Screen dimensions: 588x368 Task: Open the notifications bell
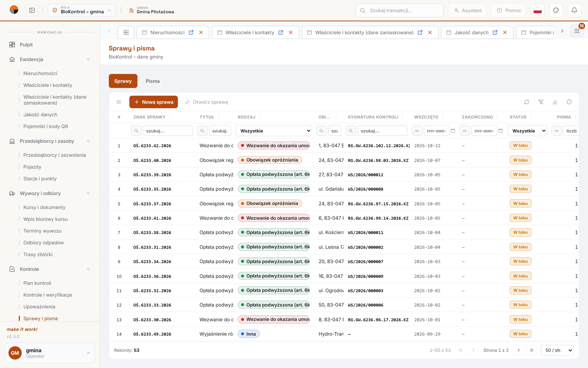[574, 10]
